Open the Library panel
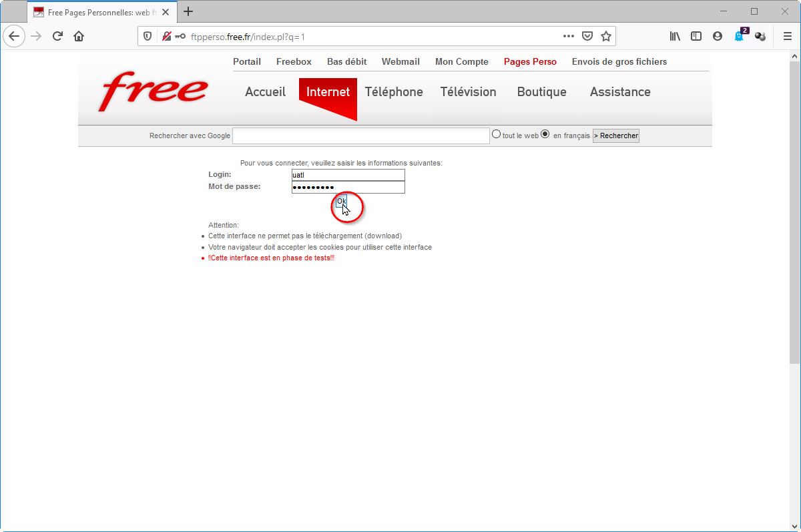 click(675, 37)
